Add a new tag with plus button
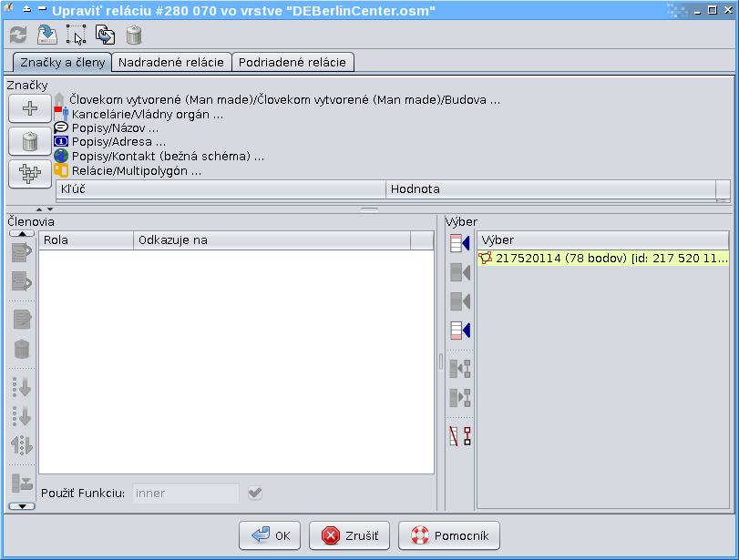The width and height of the screenshot is (739, 560). coord(30,108)
